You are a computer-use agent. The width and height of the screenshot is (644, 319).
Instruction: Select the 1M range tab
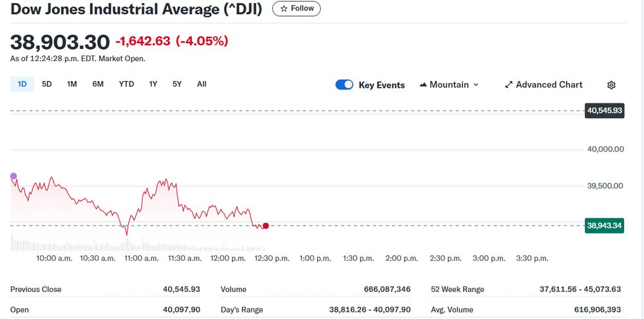[72, 84]
